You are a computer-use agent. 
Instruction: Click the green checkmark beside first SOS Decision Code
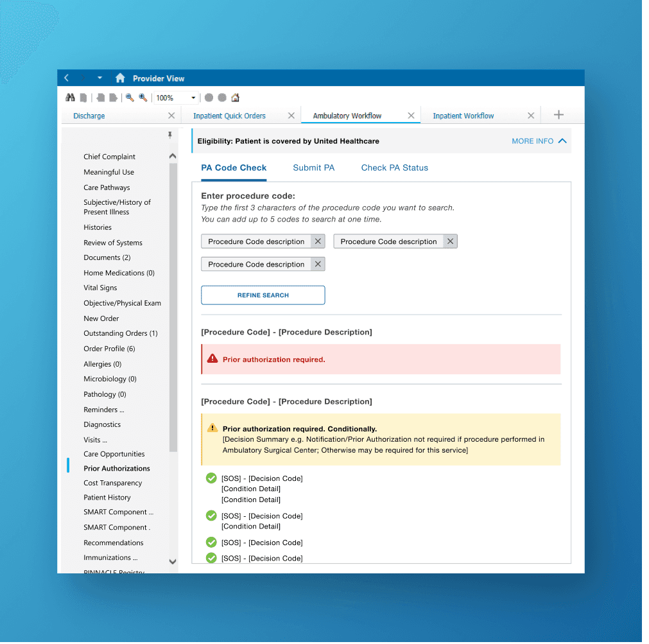pyautogui.click(x=211, y=478)
